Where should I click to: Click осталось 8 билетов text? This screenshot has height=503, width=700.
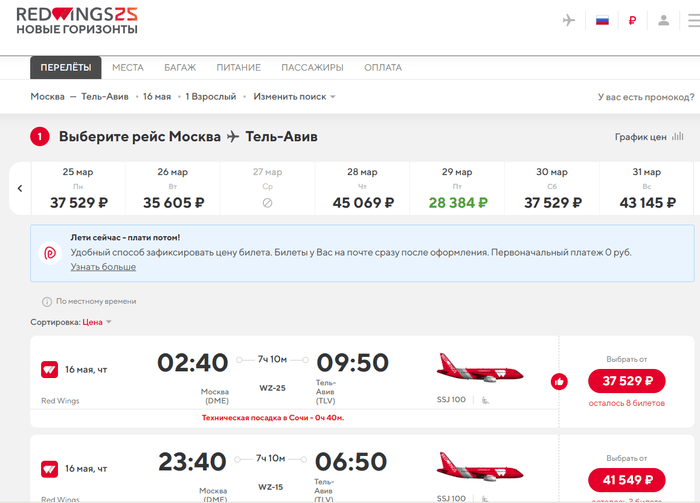coord(627,403)
